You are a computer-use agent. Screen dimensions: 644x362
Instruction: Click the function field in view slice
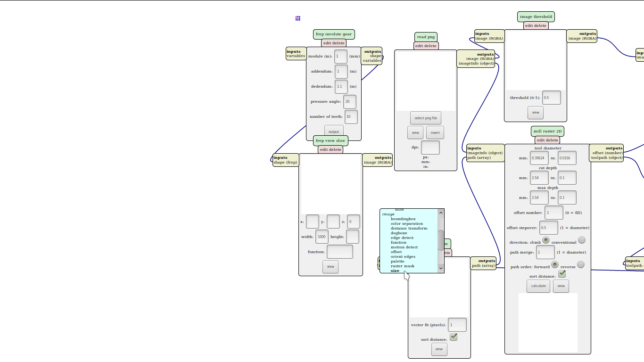point(340,252)
